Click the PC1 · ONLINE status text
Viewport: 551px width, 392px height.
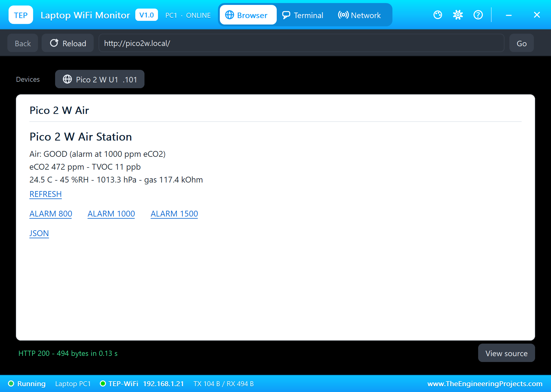point(188,15)
